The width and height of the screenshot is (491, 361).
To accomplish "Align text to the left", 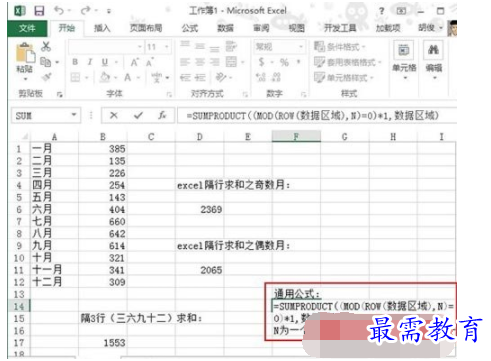I will 185,62.
